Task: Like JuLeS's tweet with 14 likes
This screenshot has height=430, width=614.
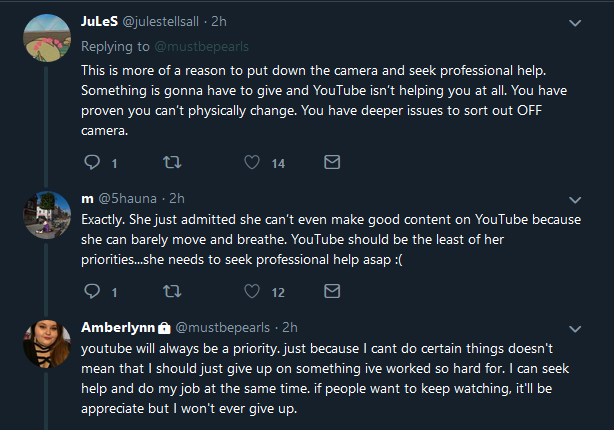Action: click(x=252, y=162)
